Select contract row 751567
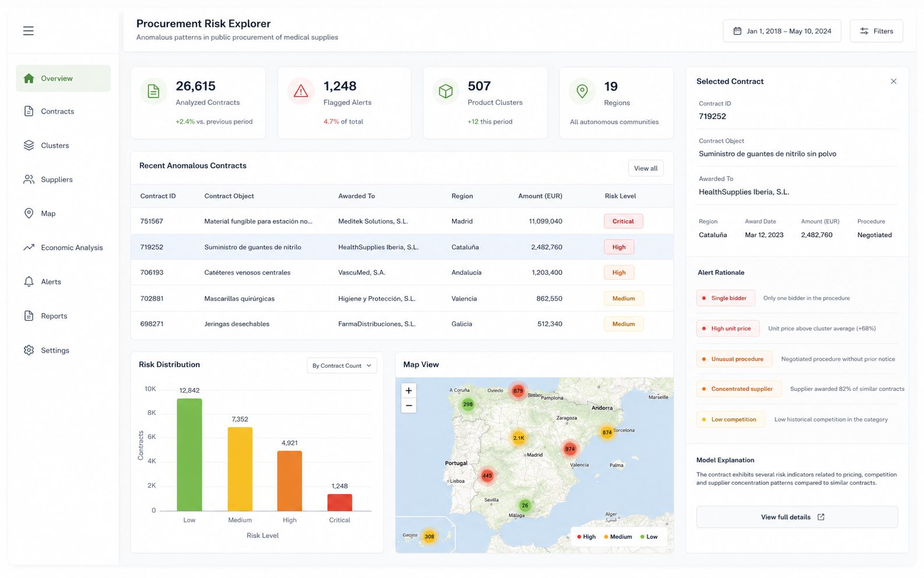 [402, 221]
